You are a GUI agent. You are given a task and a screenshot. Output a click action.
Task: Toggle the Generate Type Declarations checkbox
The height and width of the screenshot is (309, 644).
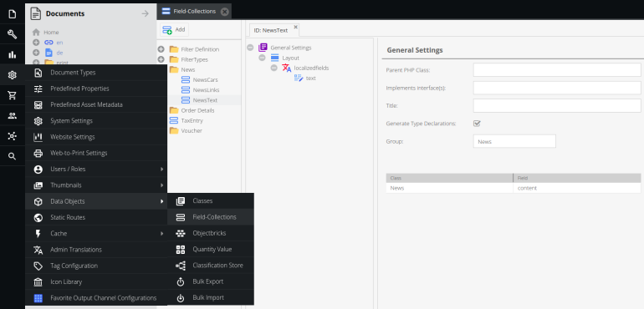[477, 123]
